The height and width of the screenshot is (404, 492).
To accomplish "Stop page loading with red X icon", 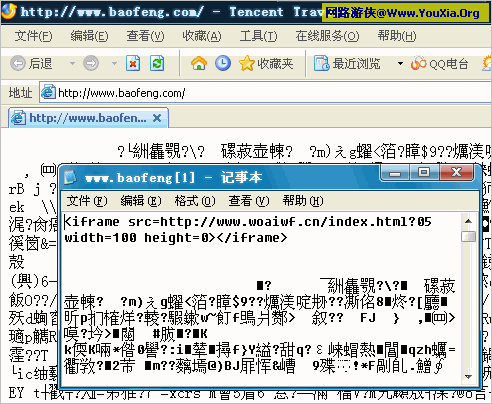I will [x=133, y=63].
